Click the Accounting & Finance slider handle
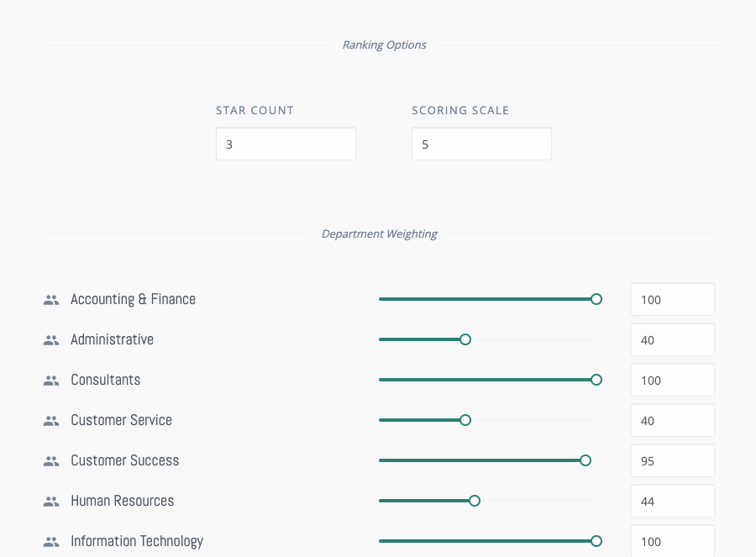 tap(596, 299)
